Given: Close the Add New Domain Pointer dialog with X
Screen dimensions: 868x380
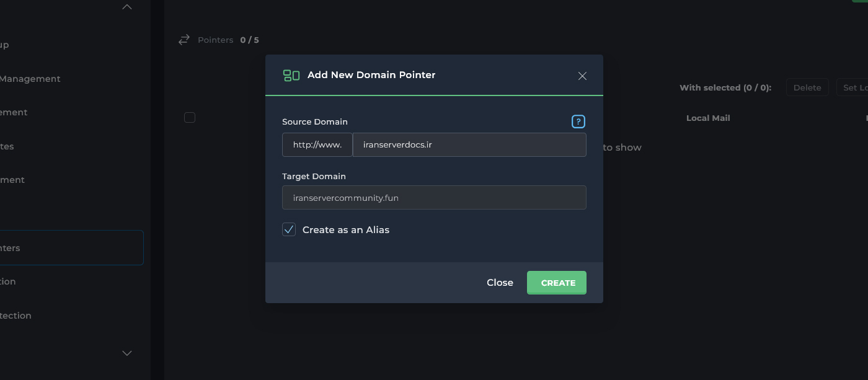Looking at the screenshot, I should point(582,76).
